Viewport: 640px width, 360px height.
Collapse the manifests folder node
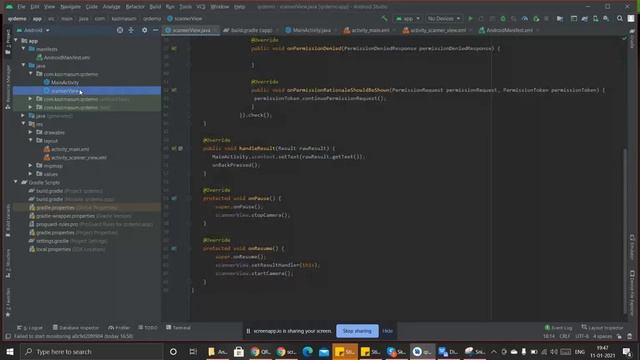[x=23, y=49]
